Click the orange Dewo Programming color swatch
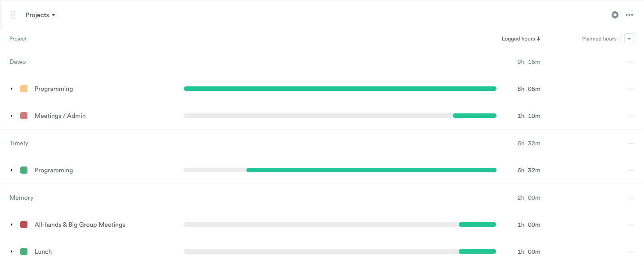 (x=24, y=89)
